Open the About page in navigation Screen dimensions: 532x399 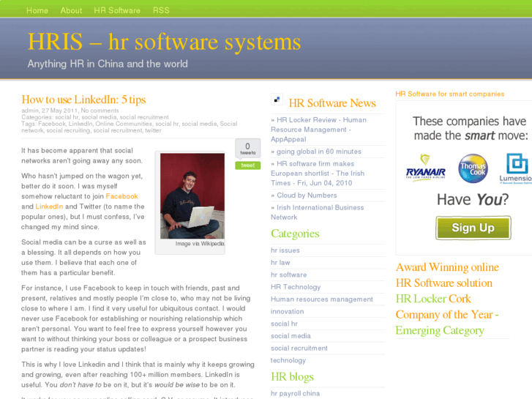click(x=71, y=10)
